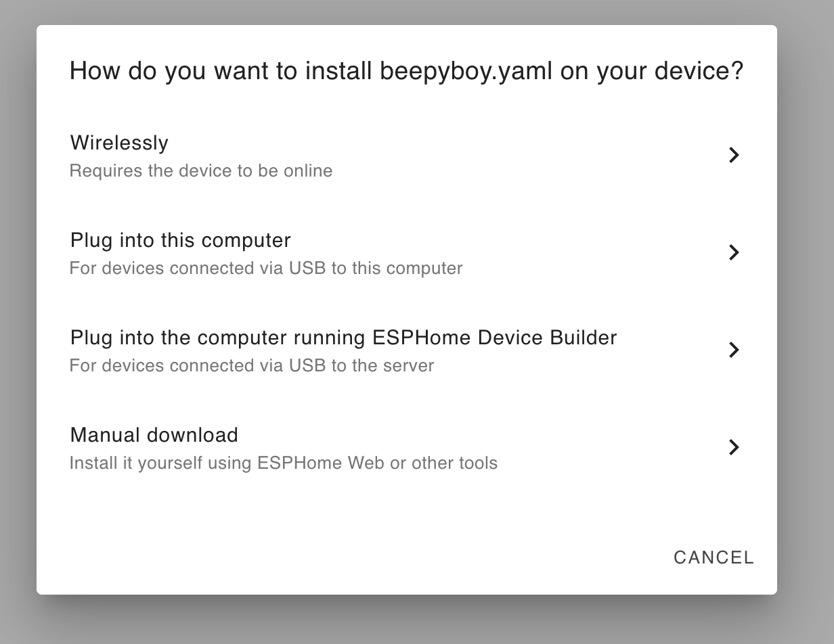The width and height of the screenshot is (834, 644).
Task: Click the word USB in the server option description
Action: point(307,365)
